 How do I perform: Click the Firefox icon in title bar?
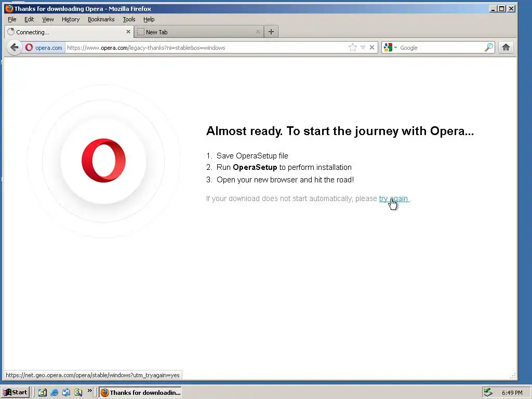coord(9,8)
